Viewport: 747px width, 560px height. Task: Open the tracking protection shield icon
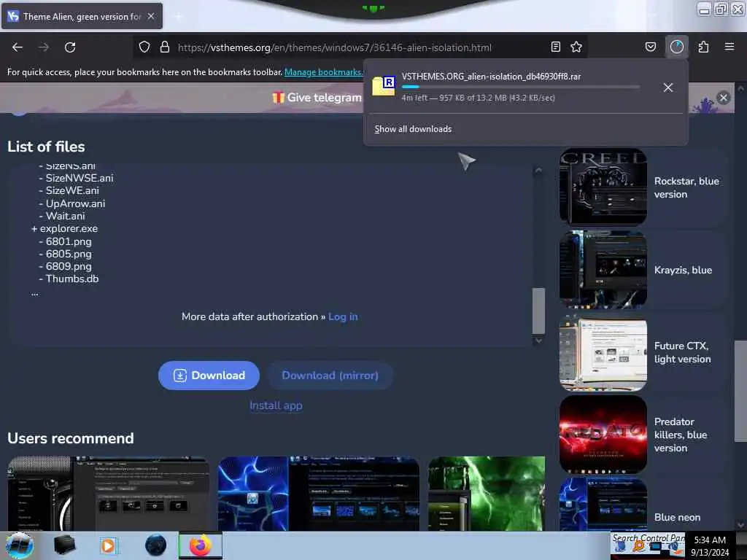[144, 47]
